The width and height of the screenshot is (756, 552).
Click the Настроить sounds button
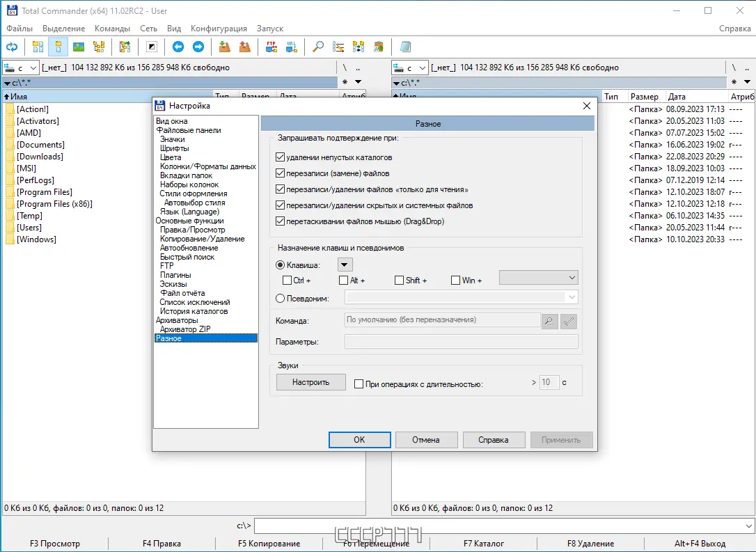(x=311, y=382)
